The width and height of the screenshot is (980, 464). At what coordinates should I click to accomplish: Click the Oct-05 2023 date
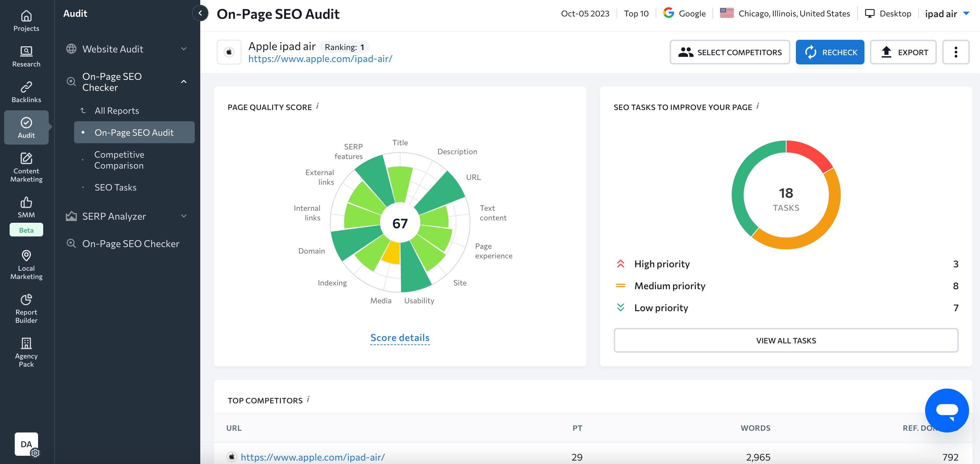pyautogui.click(x=585, y=13)
